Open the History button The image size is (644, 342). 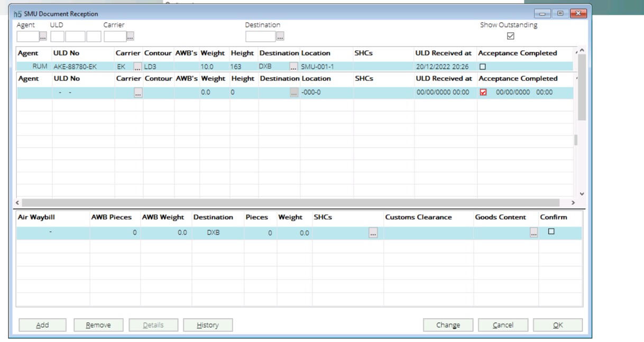click(208, 325)
